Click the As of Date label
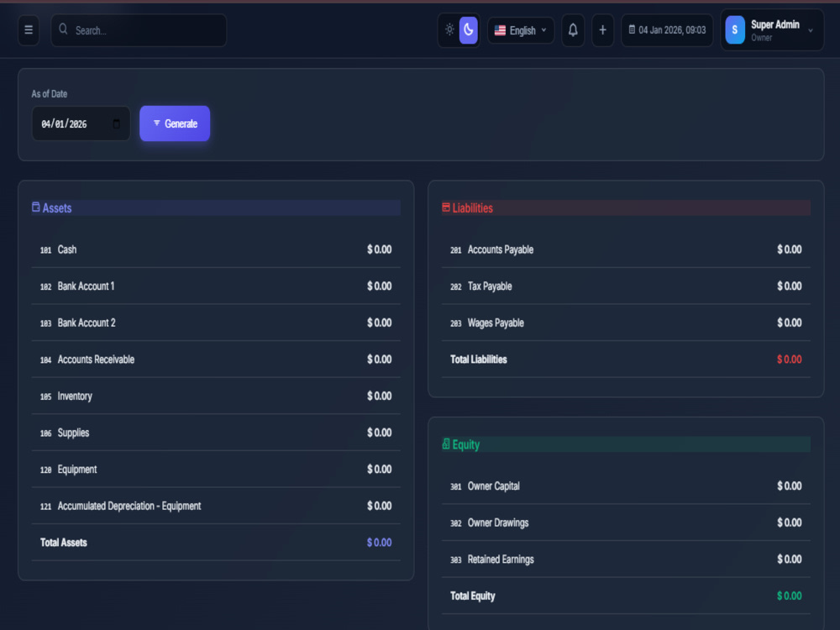 coord(50,94)
